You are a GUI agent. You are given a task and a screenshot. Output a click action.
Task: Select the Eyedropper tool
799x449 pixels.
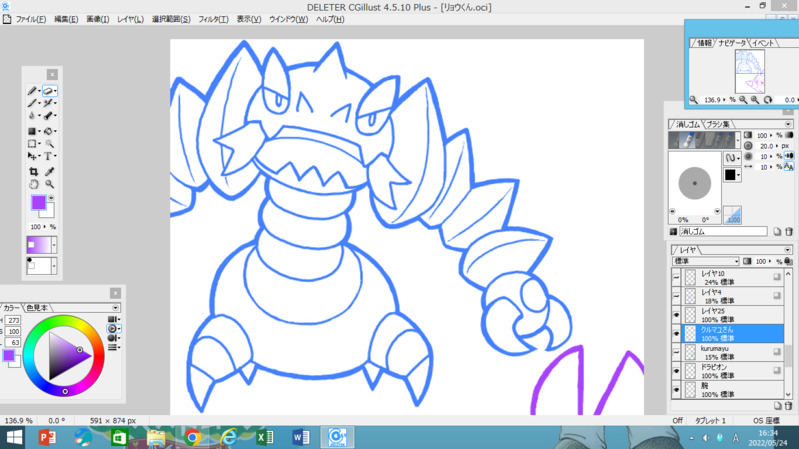click(x=49, y=172)
